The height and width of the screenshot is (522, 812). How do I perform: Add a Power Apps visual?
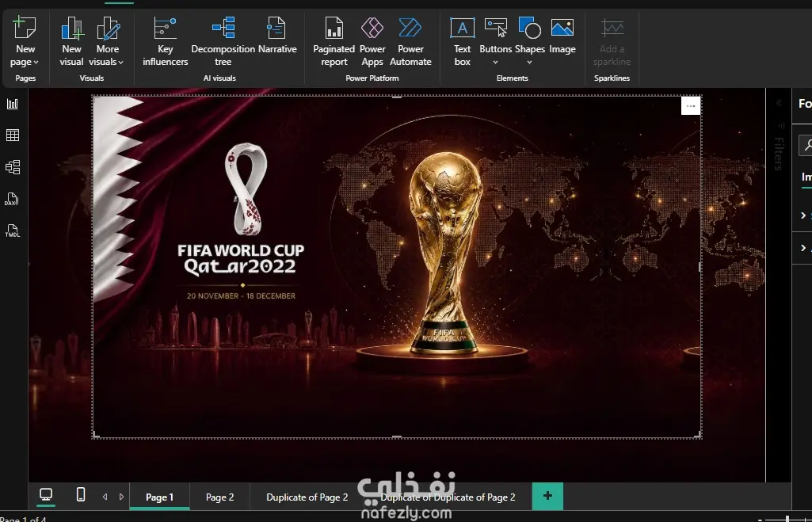372,41
